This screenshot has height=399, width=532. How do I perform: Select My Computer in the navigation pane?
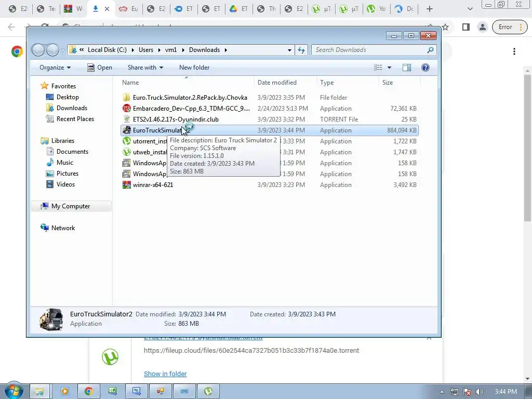tap(71, 206)
